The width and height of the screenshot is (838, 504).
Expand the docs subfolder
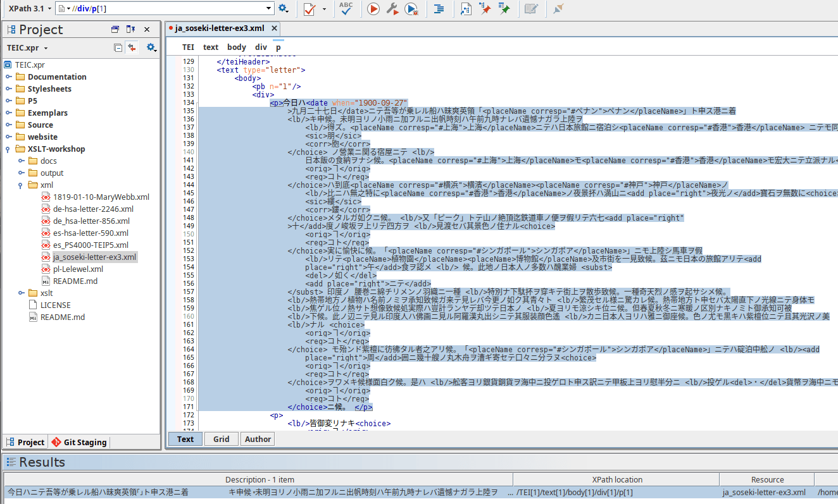(x=22, y=161)
